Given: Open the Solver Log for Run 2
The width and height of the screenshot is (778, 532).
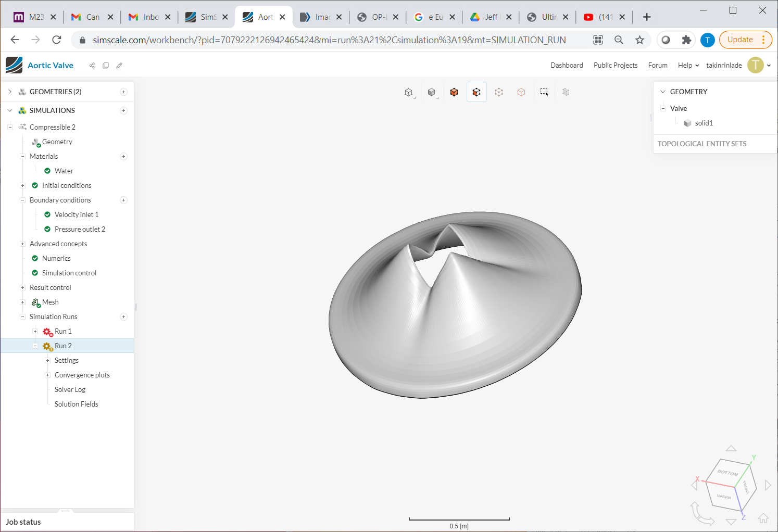Looking at the screenshot, I should pyautogui.click(x=69, y=389).
